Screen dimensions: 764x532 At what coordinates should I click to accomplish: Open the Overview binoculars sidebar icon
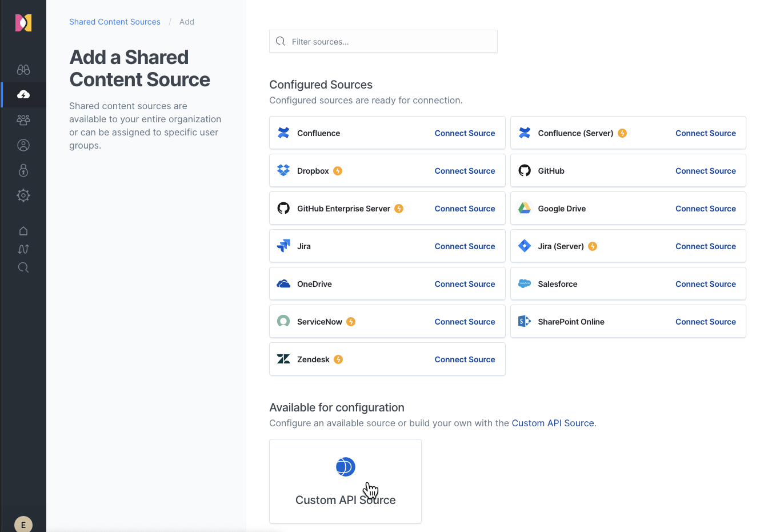pos(23,70)
